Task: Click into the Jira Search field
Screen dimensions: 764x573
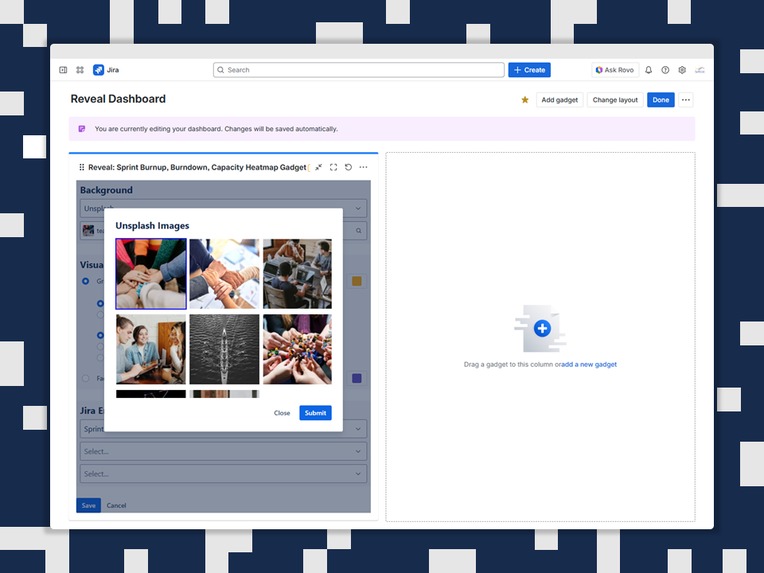Action: point(359,70)
